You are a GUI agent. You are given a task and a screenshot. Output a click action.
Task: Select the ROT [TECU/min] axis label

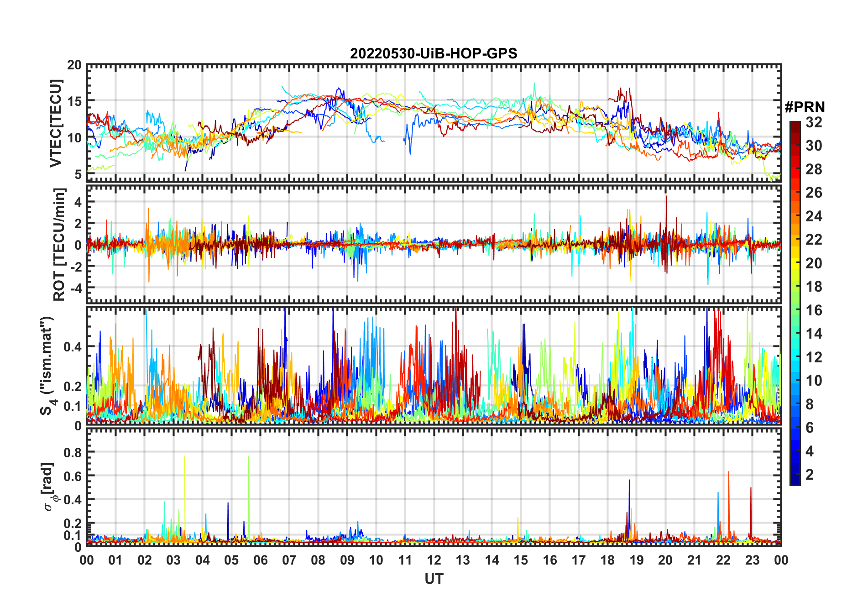coord(59,244)
